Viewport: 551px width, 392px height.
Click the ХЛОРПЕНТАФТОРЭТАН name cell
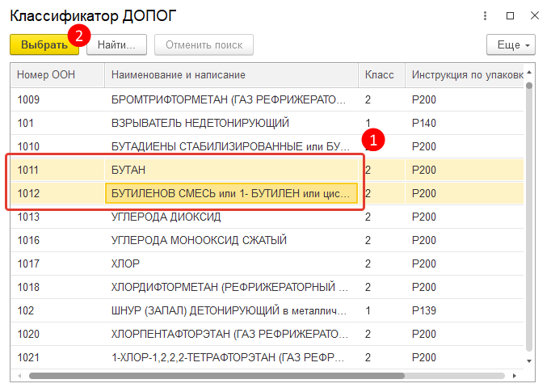click(231, 334)
